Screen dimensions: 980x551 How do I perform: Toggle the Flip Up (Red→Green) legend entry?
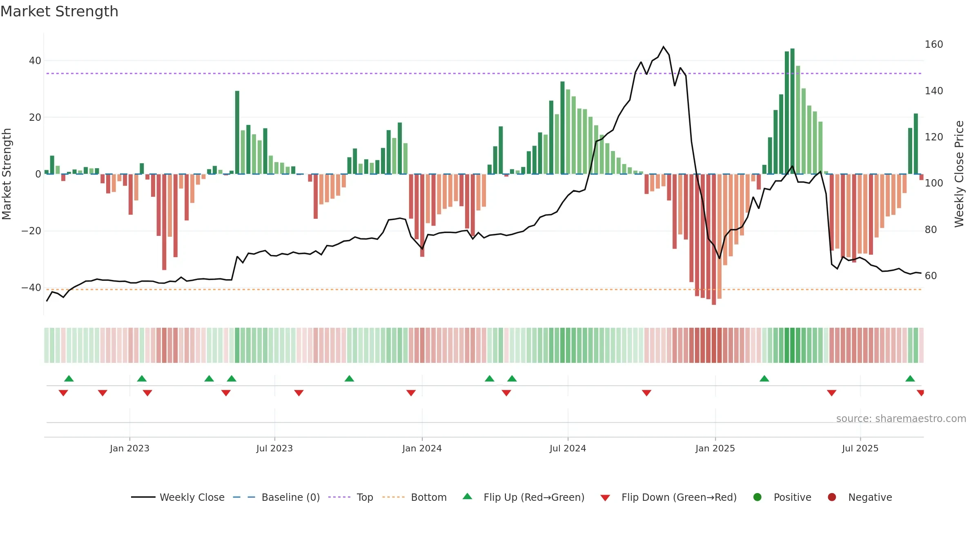(x=523, y=497)
